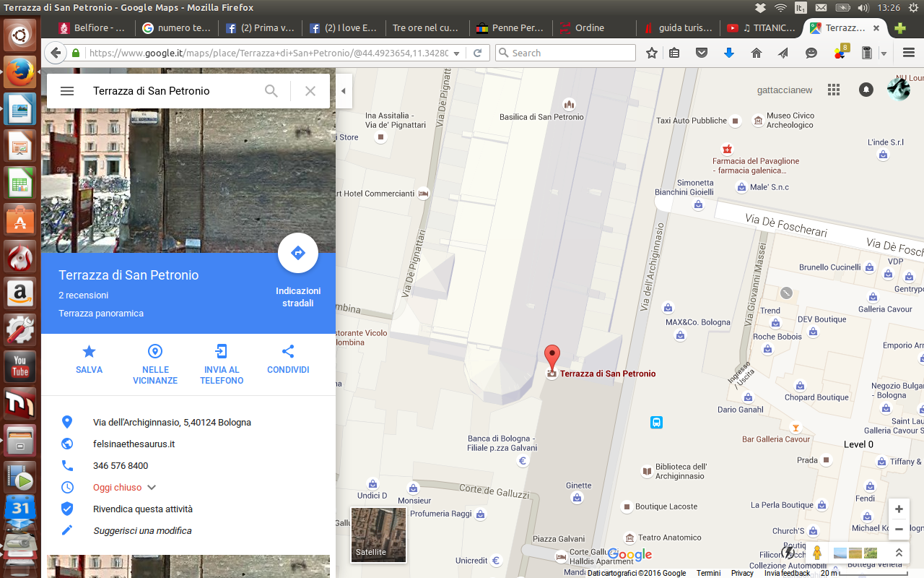Bookmark this page with the star icon
Image resolution: width=924 pixels, height=578 pixels.
tap(652, 53)
